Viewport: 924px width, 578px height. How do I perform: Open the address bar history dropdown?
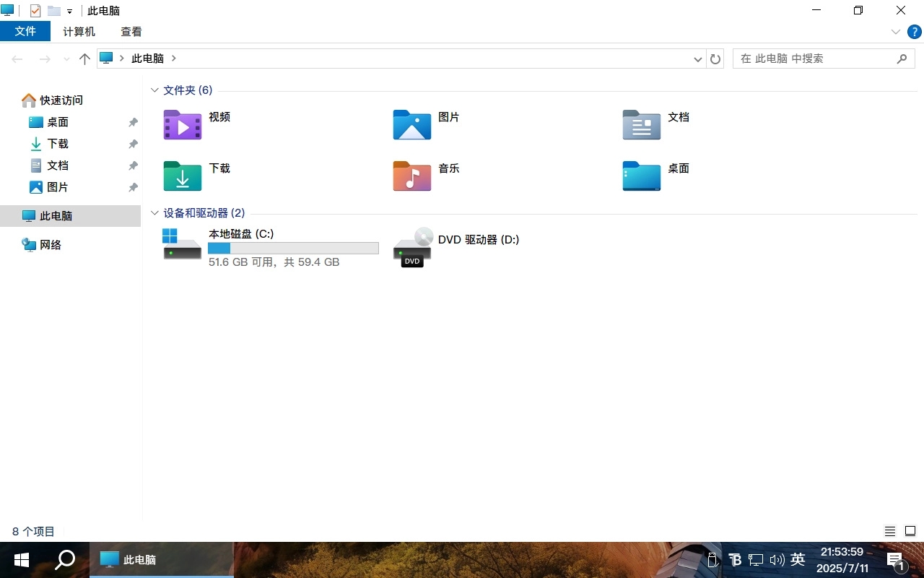click(697, 59)
